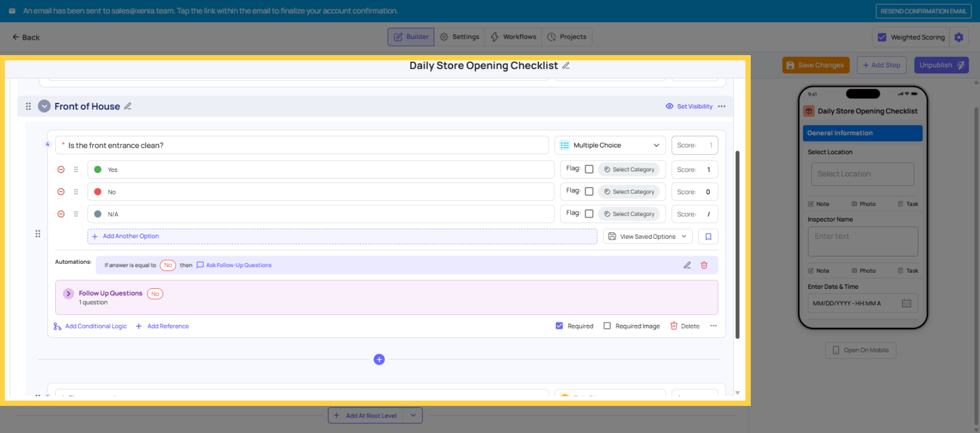Screen dimensions: 980x433
Task: Remove the Yes option with minus icon
Action: (61, 169)
